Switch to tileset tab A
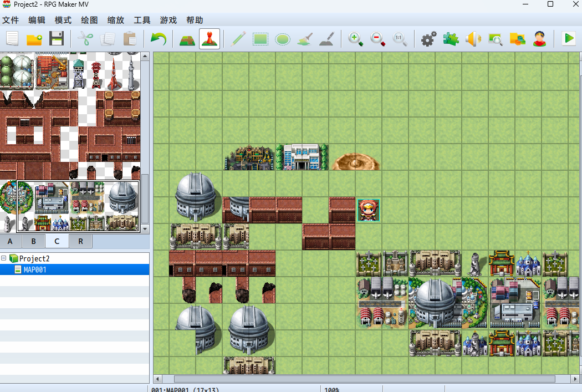This screenshot has height=392, width=582. (10, 241)
